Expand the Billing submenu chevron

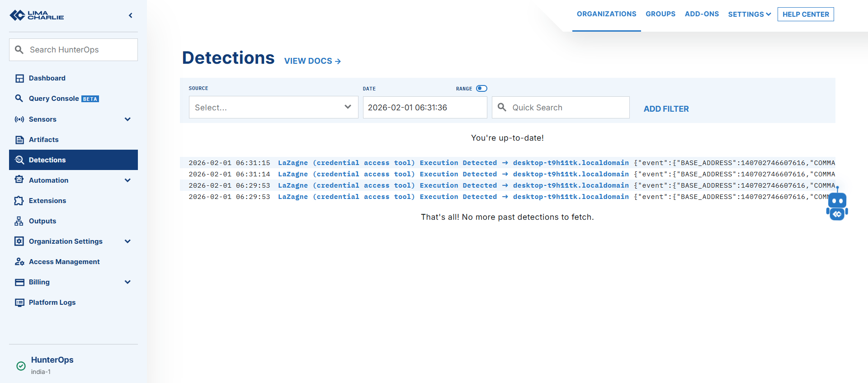pos(127,282)
